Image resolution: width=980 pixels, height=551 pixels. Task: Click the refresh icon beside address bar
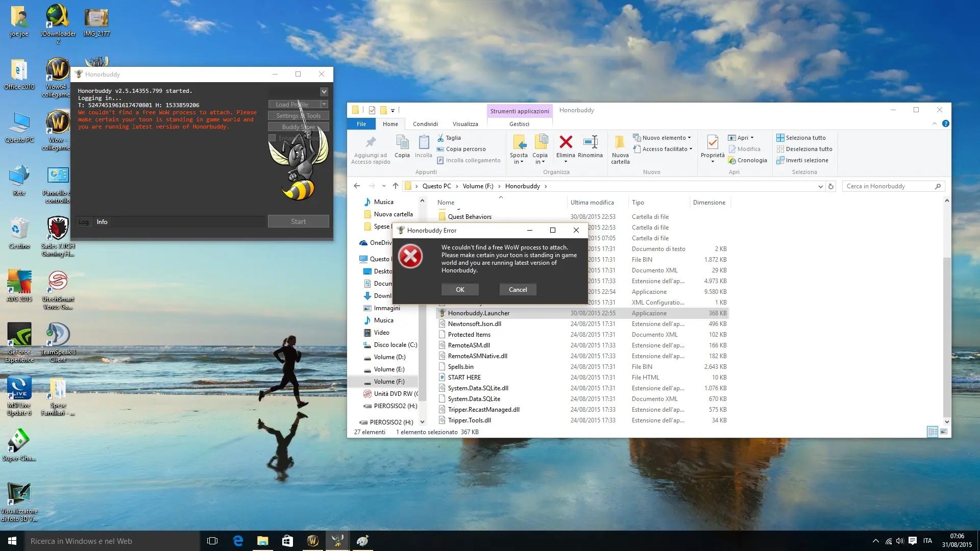831,186
